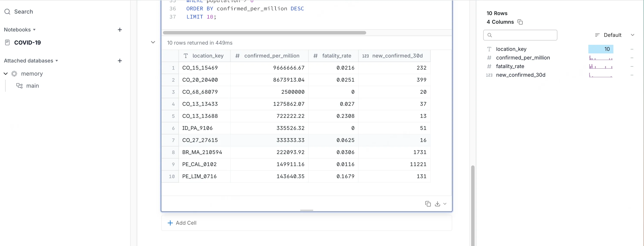Copy results using the copy icon below table
The width and height of the screenshot is (644, 246).
[428, 204]
